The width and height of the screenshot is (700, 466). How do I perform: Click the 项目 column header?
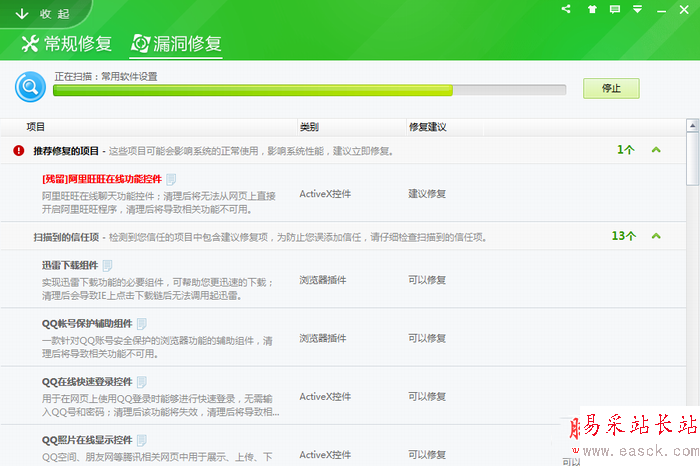(35, 127)
